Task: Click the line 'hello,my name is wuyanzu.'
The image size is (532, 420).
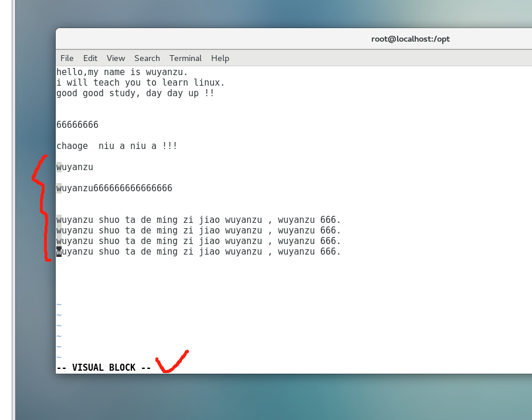Action: click(122, 72)
